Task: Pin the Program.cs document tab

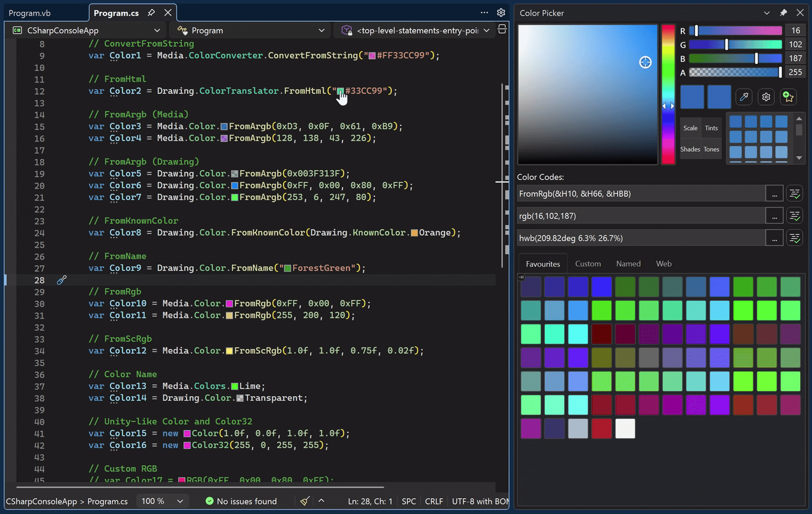Action: pos(151,13)
